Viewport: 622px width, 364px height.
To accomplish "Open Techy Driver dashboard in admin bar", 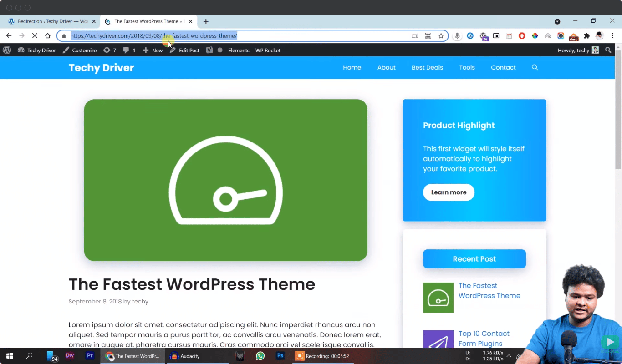I will [36, 50].
